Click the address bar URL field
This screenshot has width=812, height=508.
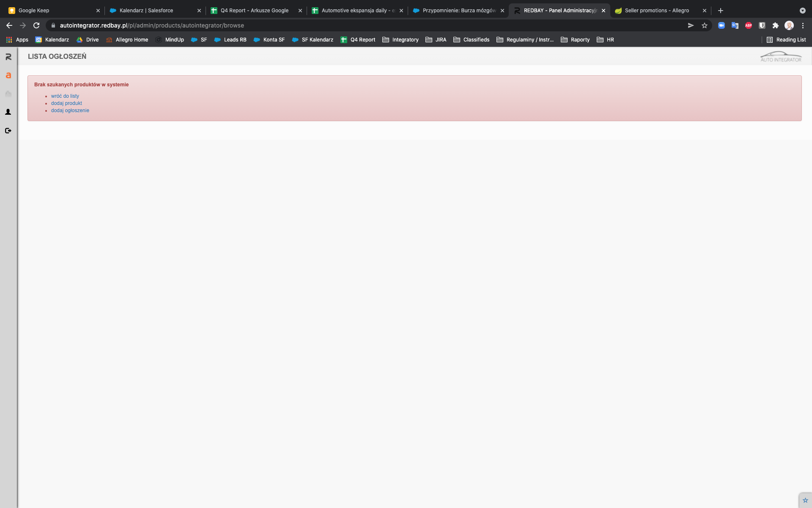296,25
